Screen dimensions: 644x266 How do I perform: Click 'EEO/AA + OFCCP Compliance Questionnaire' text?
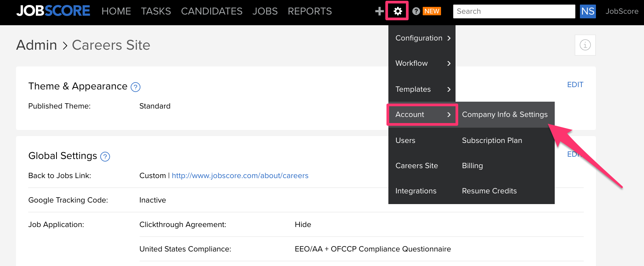click(373, 249)
